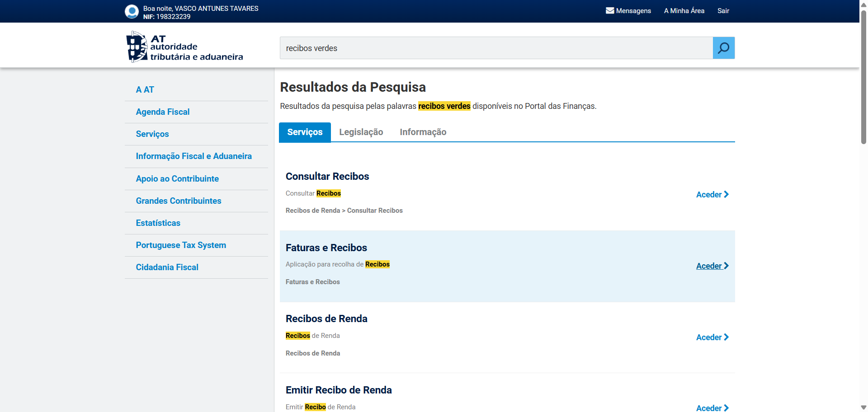Switch to the Legislação tab

[361, 132]
